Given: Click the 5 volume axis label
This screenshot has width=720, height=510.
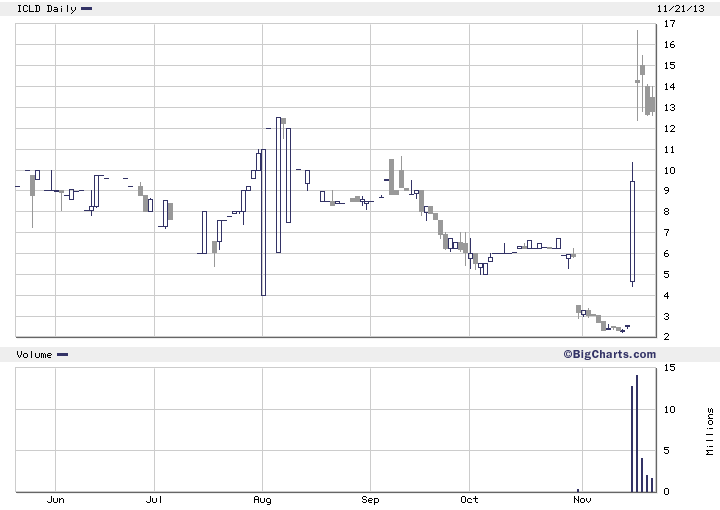Looking at the screenshot, I should point(666,450).
